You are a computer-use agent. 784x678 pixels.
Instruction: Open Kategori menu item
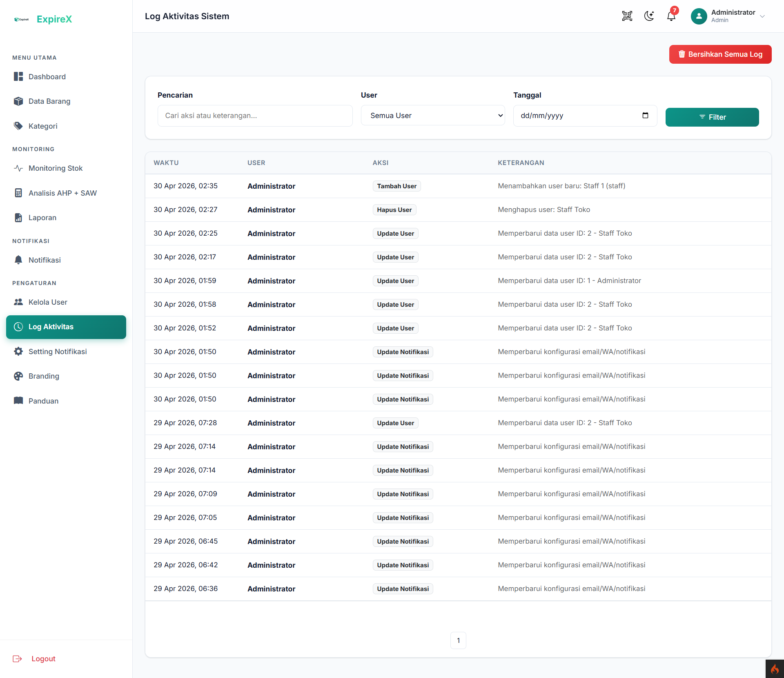66,126
